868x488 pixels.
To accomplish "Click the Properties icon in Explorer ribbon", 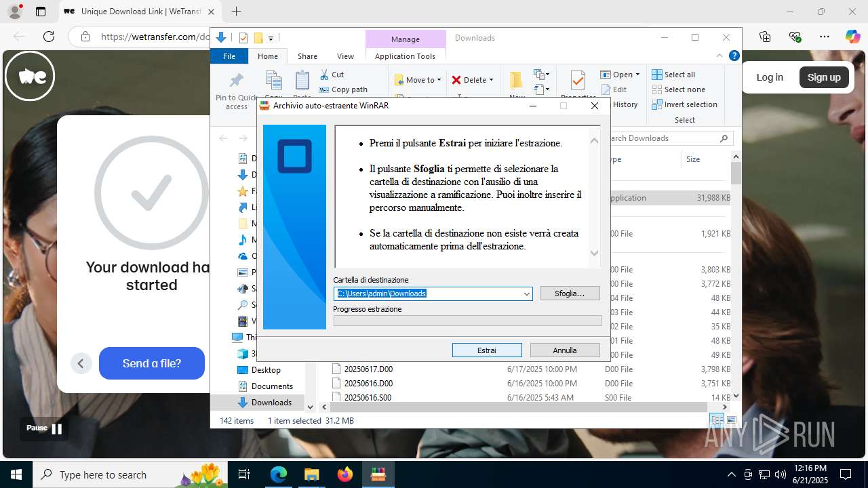I will pos(578,81).
